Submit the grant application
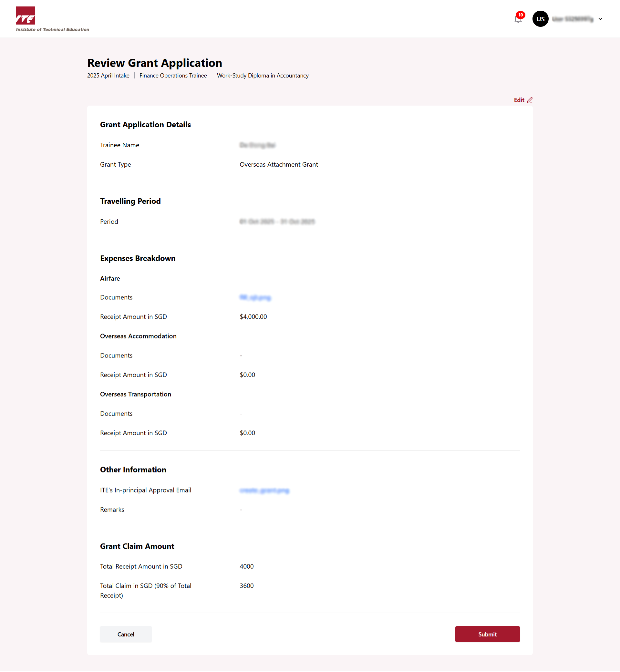Screen dimensions: 620x672 [x=487, y=634]
